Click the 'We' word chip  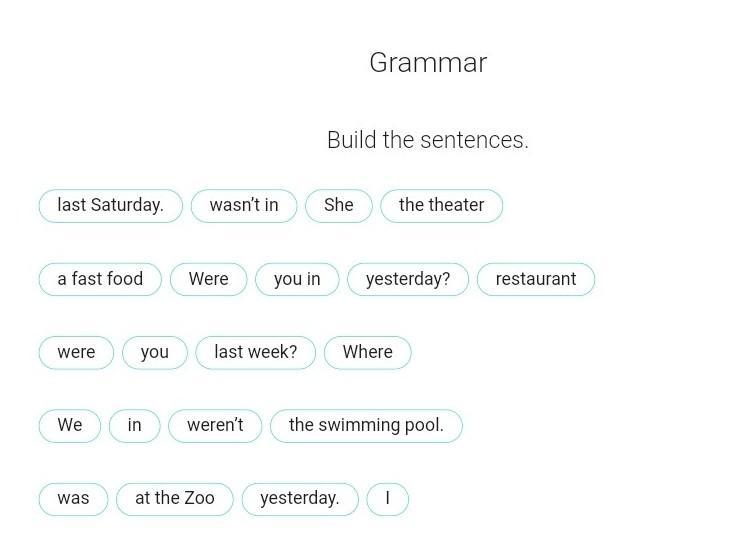point(70,426)
